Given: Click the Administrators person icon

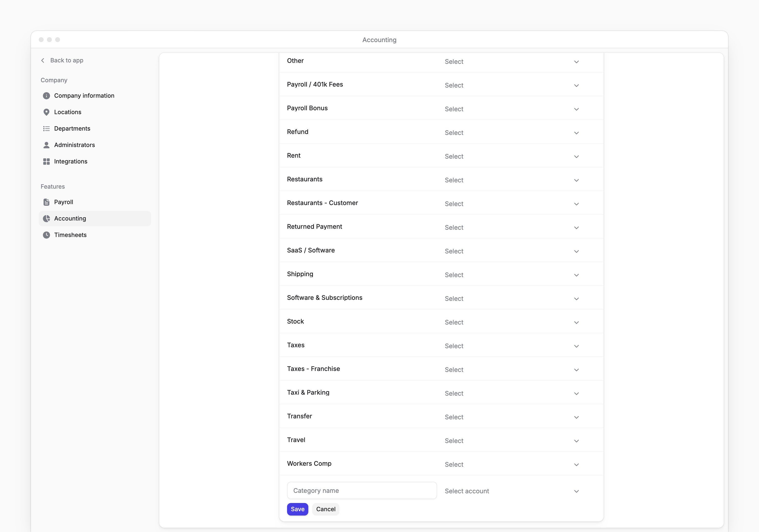Looking at the screenshot, I should [x=46, y=145].
